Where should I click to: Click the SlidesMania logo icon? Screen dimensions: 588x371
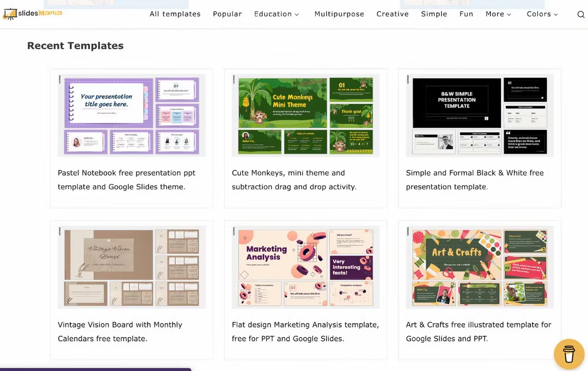[9, 13]
